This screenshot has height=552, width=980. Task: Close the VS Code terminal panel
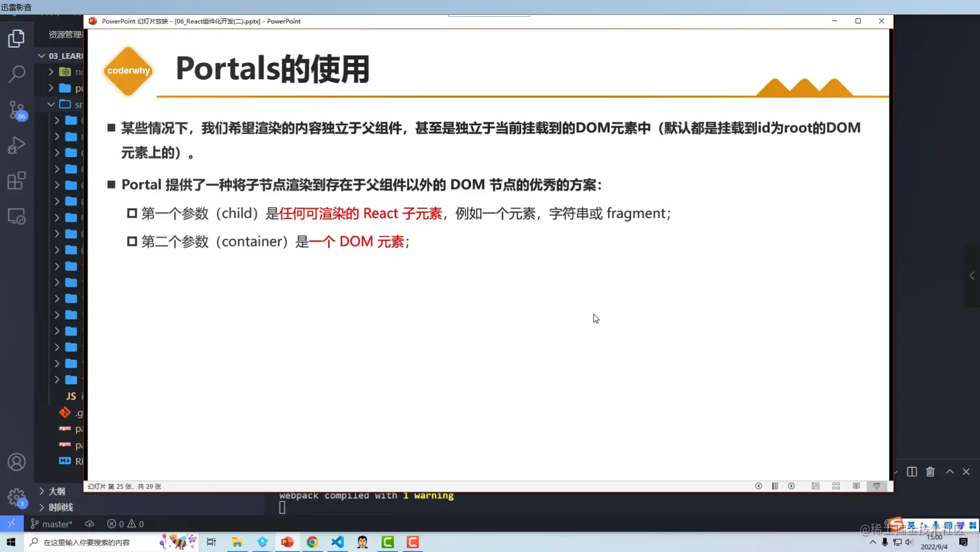[966, 472]
